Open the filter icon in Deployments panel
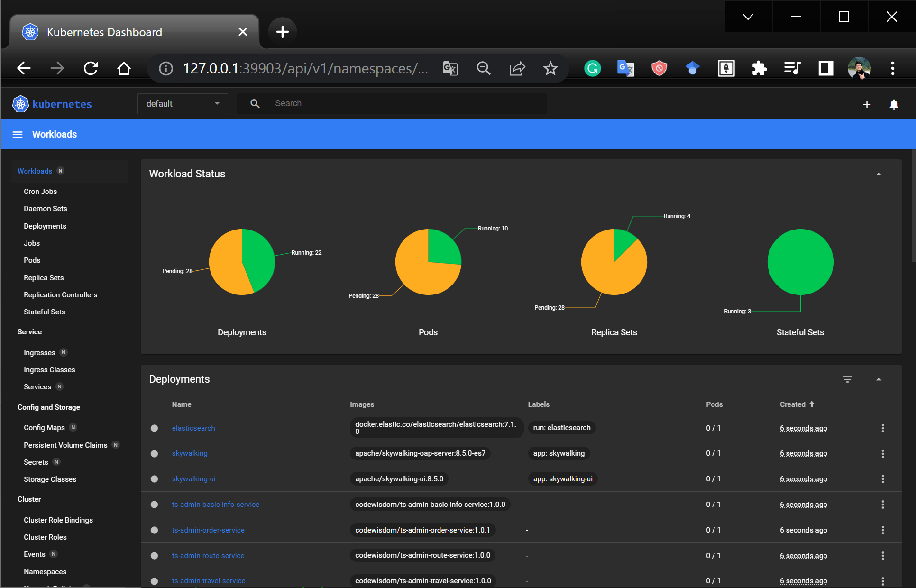The height and width of the screenshot is (588, 916). pos(848,379)
